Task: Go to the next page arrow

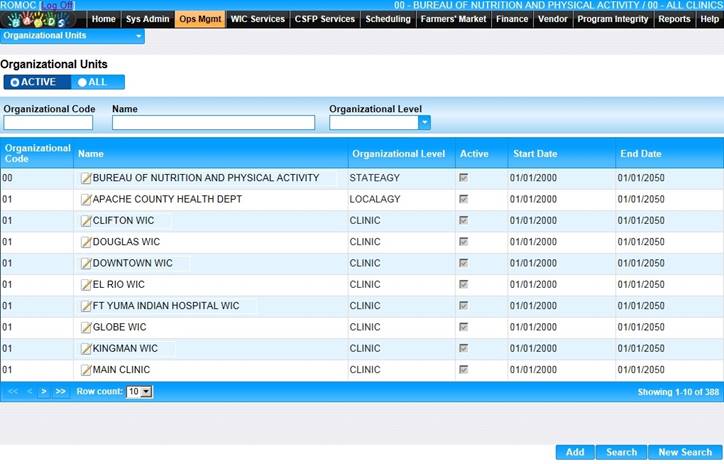Action: (x=43, y=392)
